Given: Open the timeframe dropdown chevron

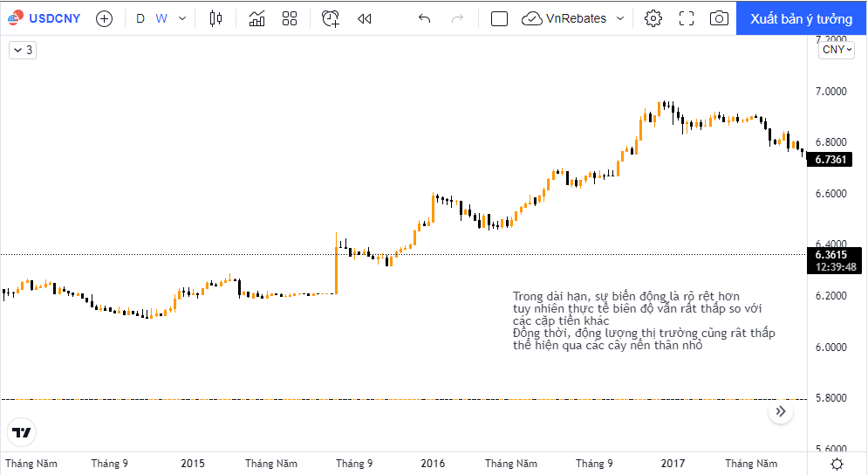Looking at the screenshot, I should coord(182,18).
